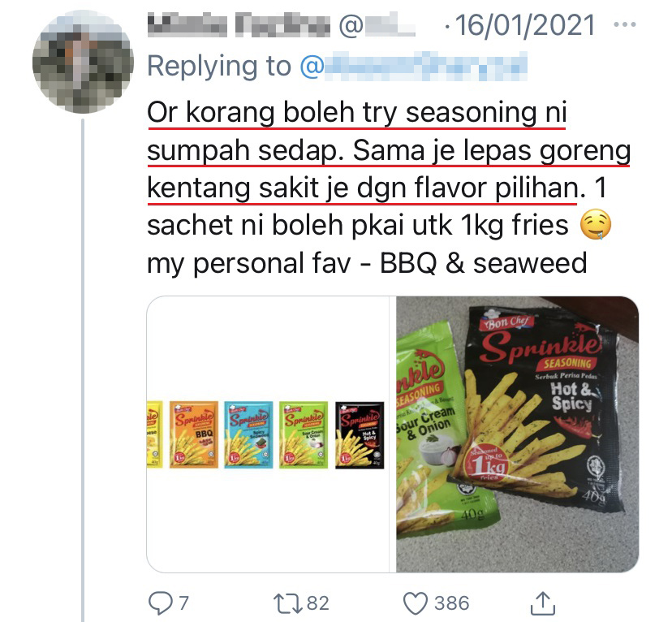Click the reply count 7

(183, 603)
